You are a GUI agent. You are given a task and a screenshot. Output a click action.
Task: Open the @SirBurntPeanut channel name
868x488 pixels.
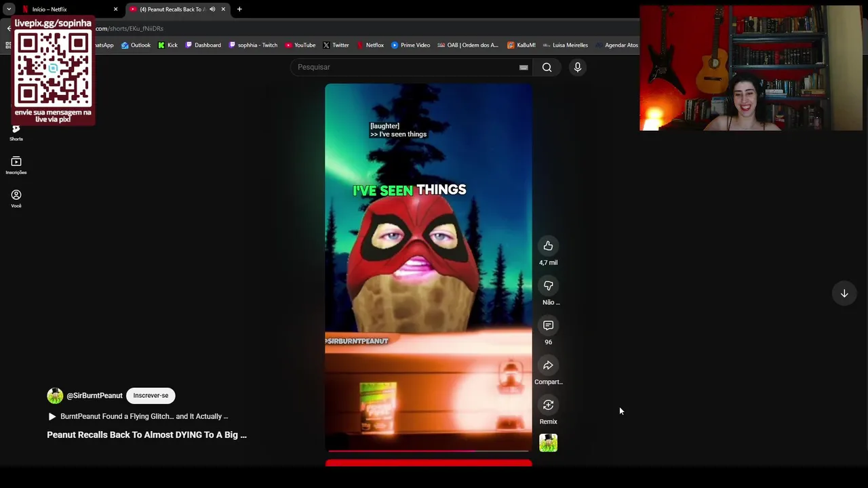point(94,396)
